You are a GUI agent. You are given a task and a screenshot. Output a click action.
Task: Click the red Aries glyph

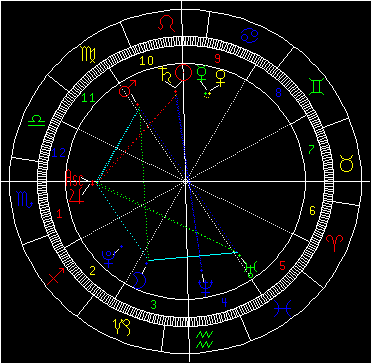pos(333,243)
